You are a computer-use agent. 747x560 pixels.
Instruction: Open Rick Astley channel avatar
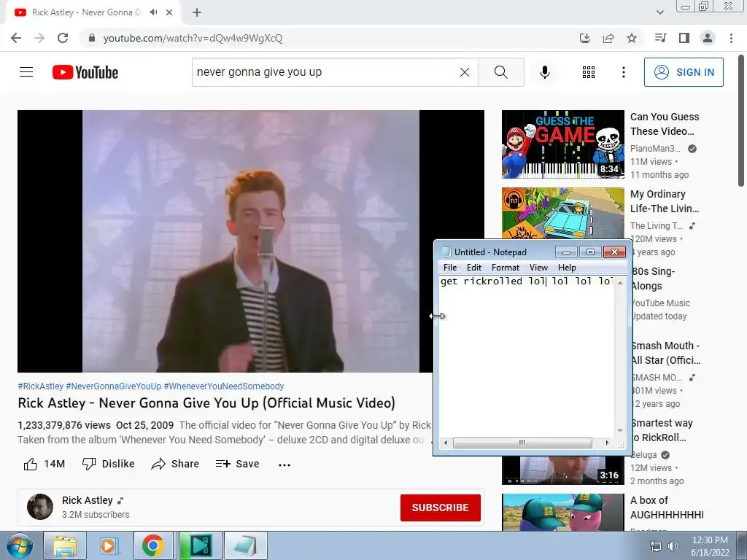[40, 507]
